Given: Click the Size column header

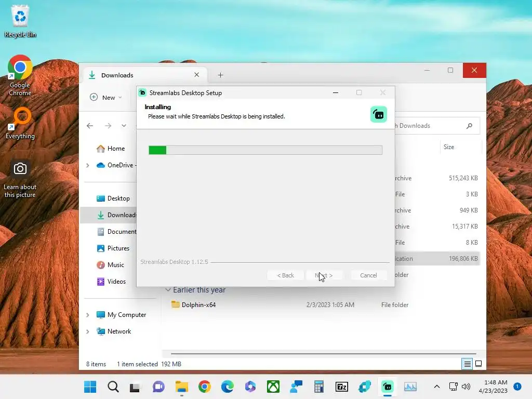Looking at the screenshot, I should click(449, 147).
